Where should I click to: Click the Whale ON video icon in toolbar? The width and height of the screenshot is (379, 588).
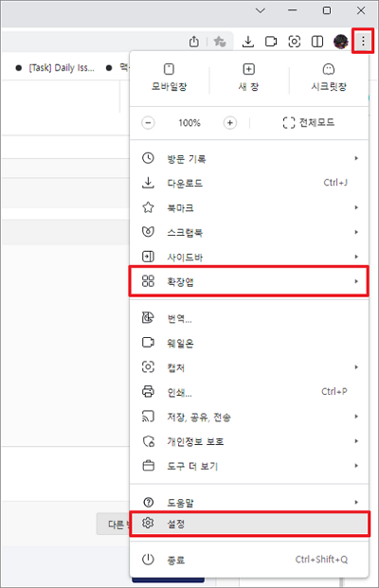click(x=271, y=42)
